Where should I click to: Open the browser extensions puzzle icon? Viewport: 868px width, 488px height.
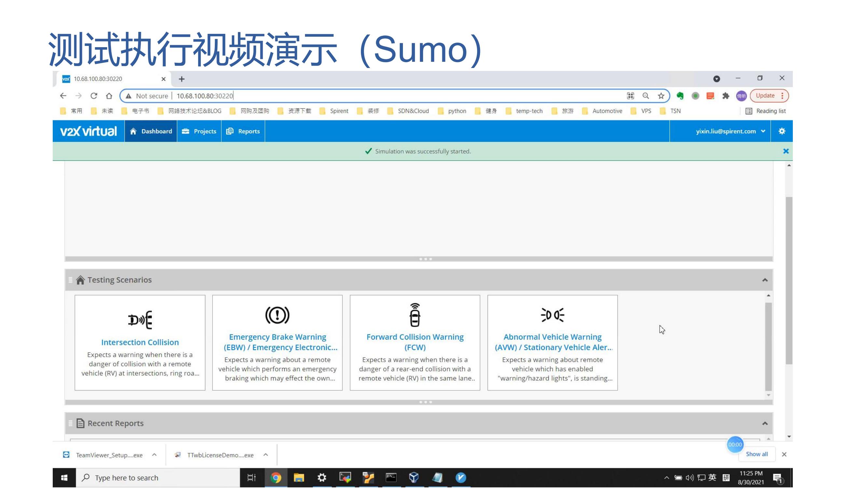click(725, 96)
